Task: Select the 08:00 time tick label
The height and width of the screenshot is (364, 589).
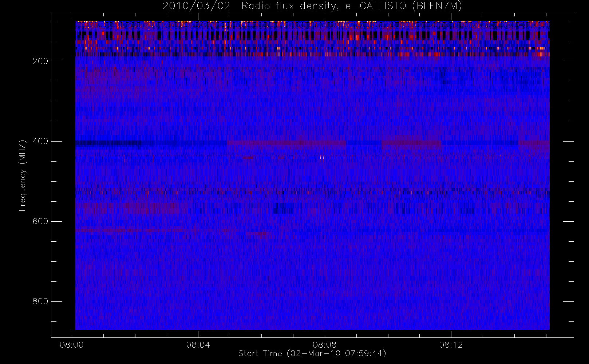Action: pos(72,345)
